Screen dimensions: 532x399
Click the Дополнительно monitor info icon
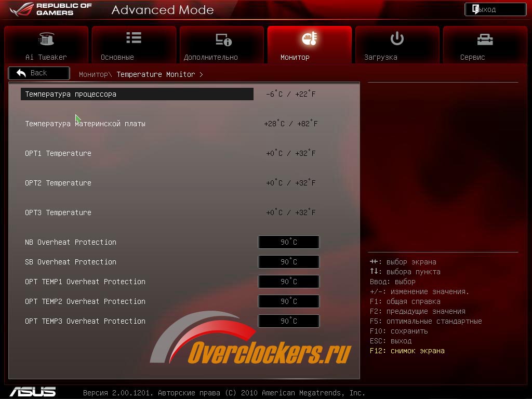[x=223, y=39]
